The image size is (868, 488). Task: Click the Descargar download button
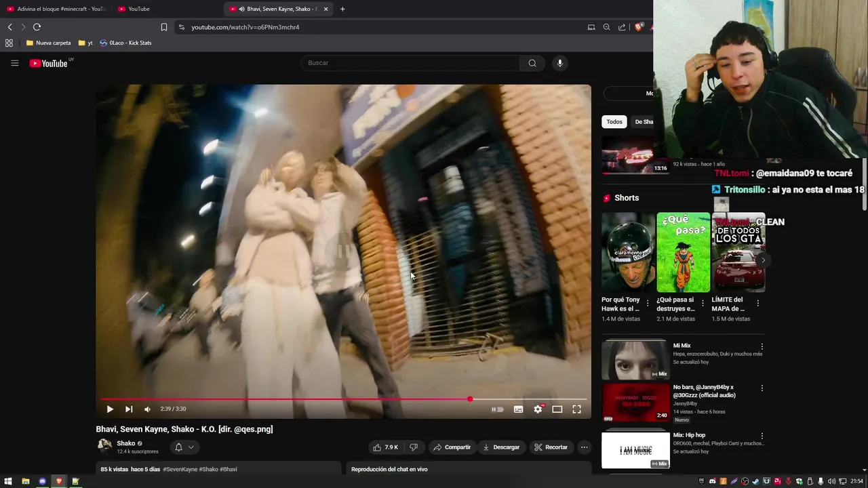tap(501, 447)
